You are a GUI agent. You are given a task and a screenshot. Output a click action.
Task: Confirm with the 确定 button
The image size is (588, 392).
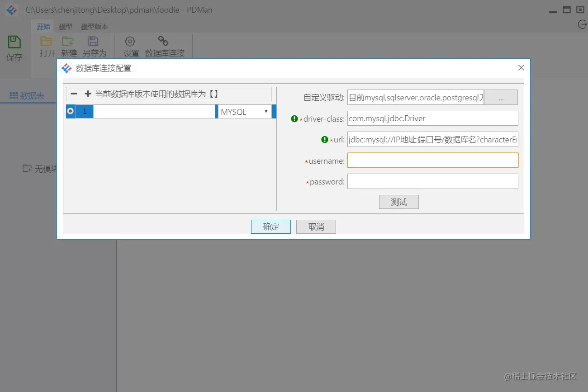271,227
